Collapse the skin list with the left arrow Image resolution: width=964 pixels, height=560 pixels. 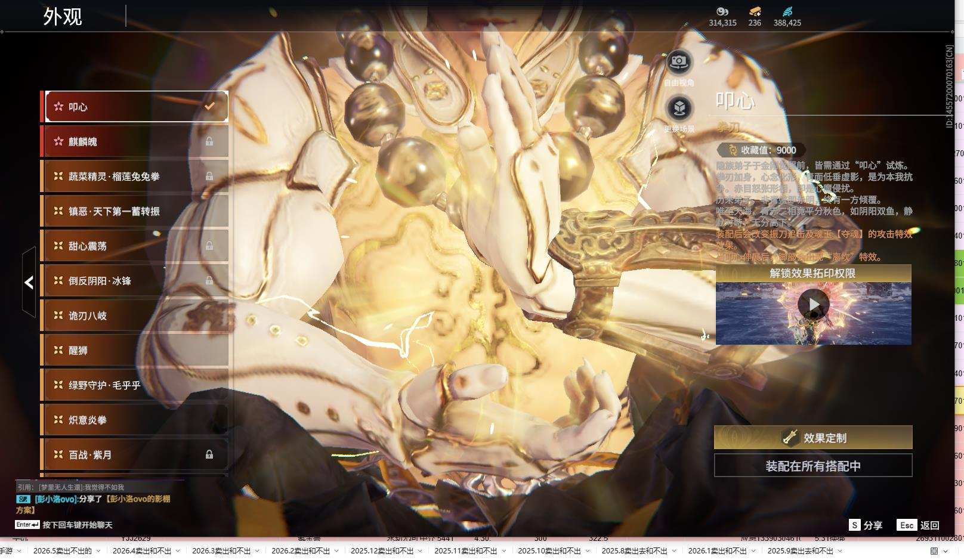pyautogui.click(x=29, y=282)
